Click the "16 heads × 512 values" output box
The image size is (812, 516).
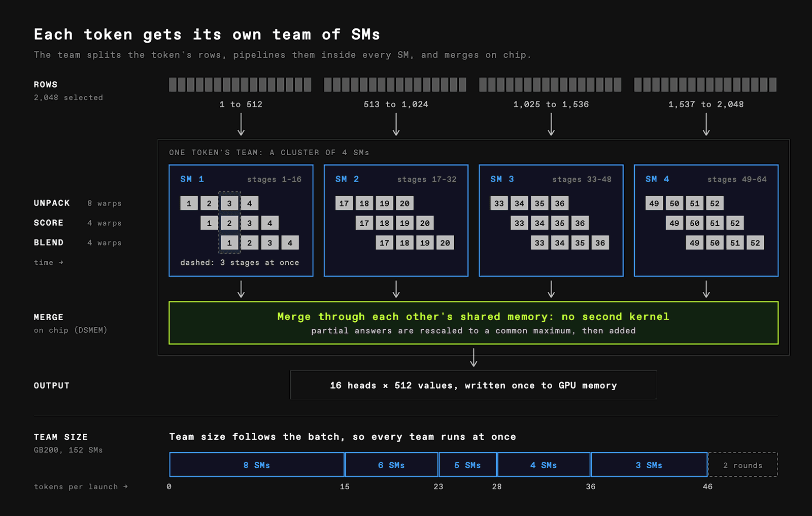click(x=473, y=385)
